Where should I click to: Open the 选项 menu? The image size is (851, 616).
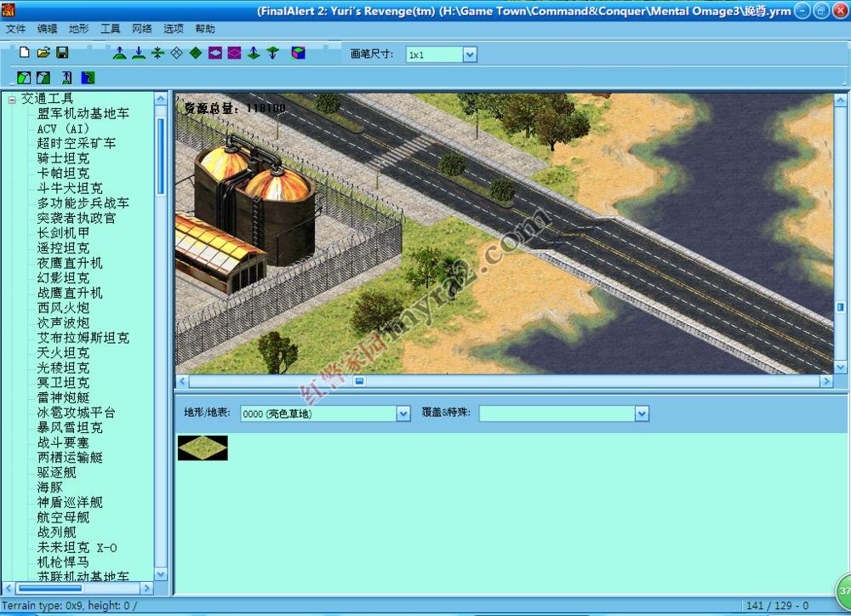(x=173, y=29)
